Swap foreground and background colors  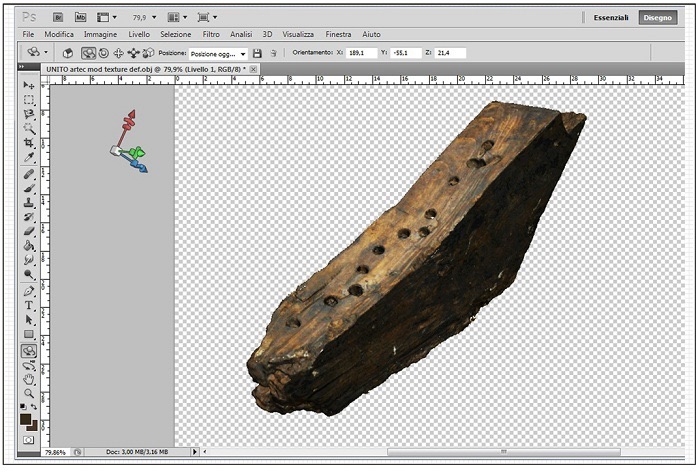point(34,406)
